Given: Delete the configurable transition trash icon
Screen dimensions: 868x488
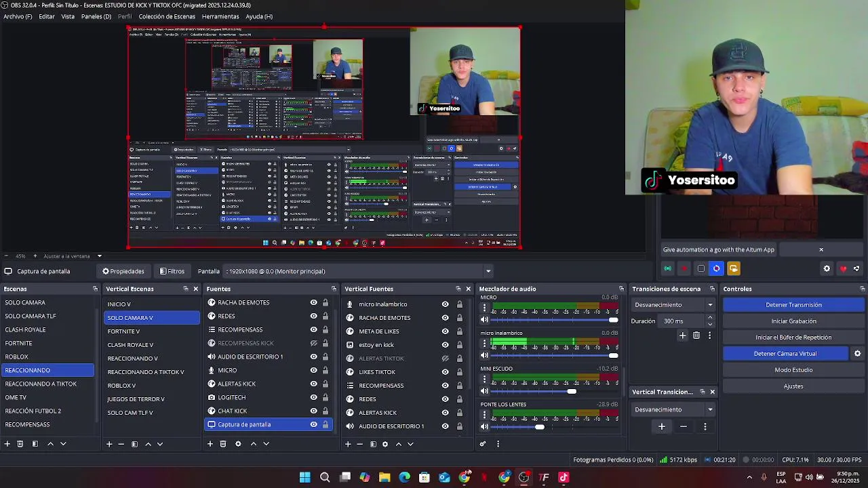Looking at the screenshot, I should click(696, 335).
